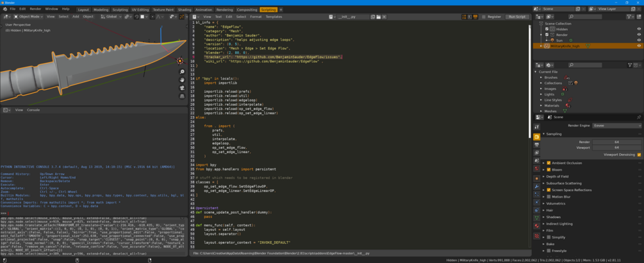This screenshot has height=263, width=644.
Task: Switch to the Shading workspace tab
Action: (x=185, y=10)
